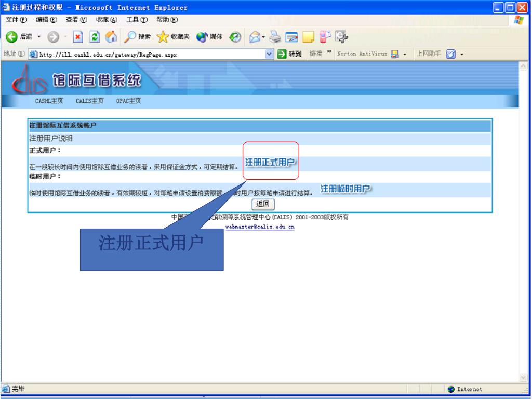Click the Print icon
The height and width of the screenshot is (399, 532).
(275, 37)
